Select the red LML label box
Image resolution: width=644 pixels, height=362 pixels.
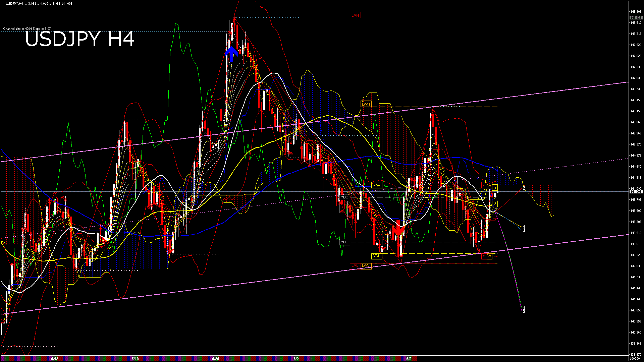pos(355,266)
